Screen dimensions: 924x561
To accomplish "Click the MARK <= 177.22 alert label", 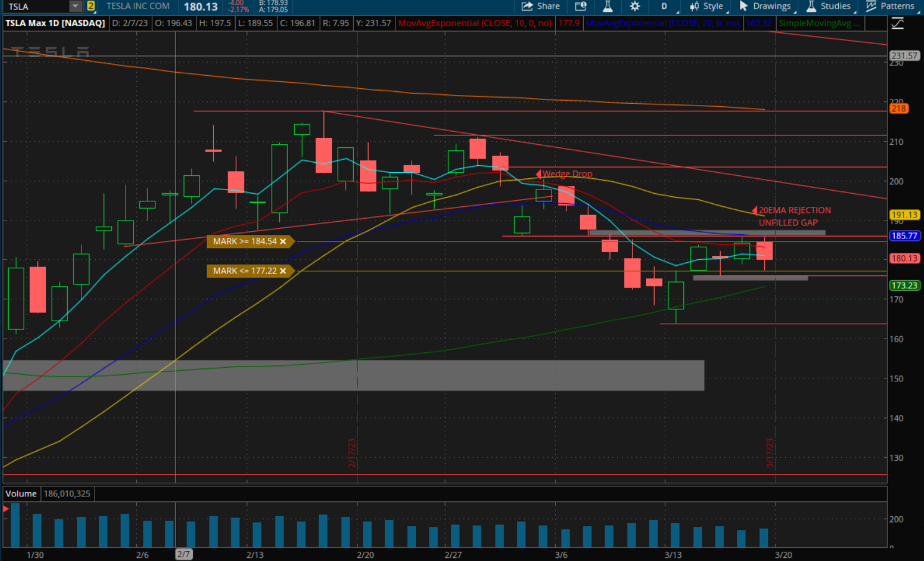I will coord(244,271).
